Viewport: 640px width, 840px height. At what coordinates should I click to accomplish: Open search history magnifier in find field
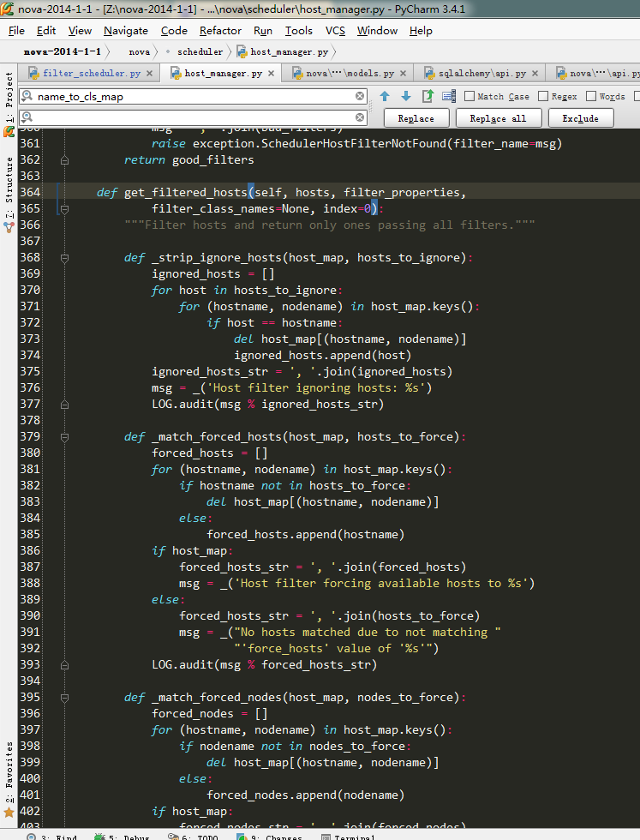tap(27, 96)
